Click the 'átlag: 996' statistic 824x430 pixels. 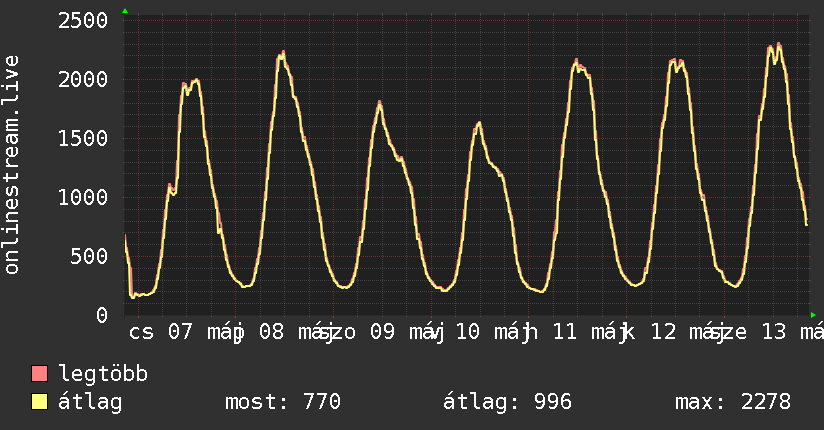(x=507, y=402)
